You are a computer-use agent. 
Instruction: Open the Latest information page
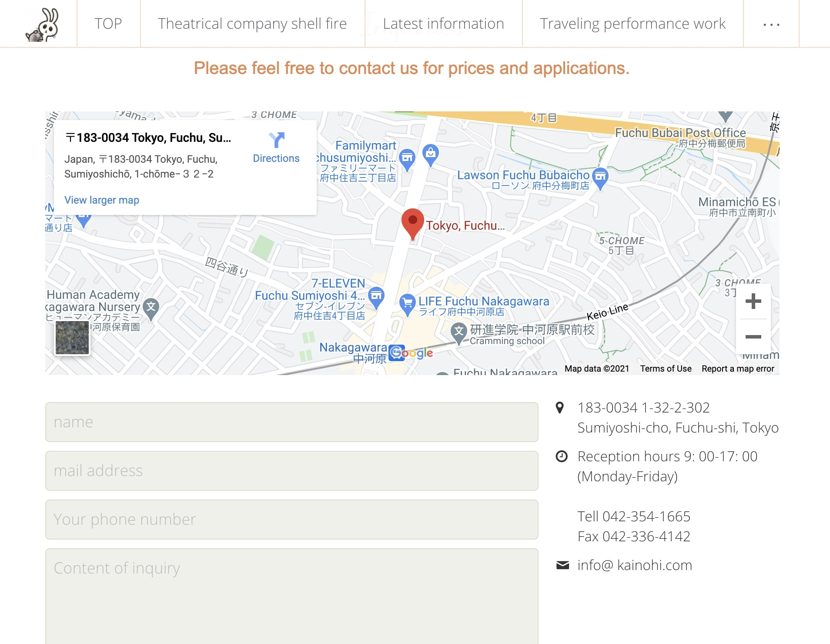[443, 23]
